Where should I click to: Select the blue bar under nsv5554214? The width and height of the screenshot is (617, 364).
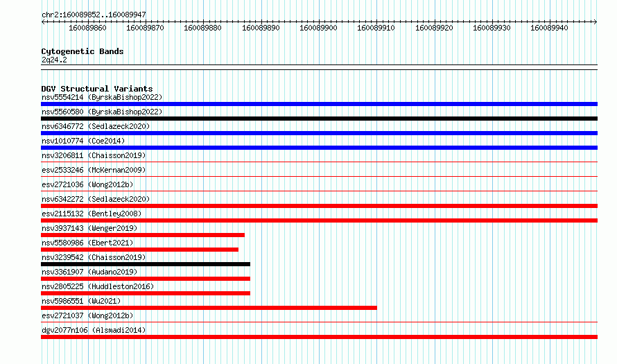tap(319, 104)
